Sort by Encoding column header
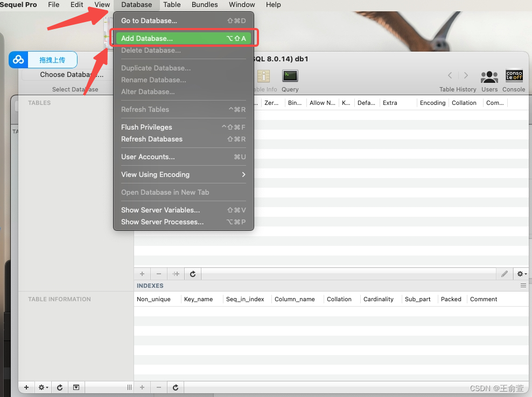The width and height of the screenshot is (532, 397). click(x=432, y=103)
